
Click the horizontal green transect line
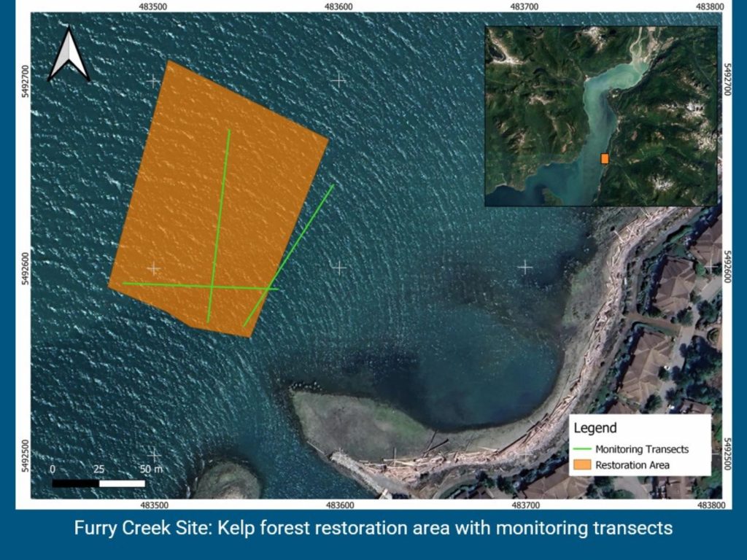(168, 284)
